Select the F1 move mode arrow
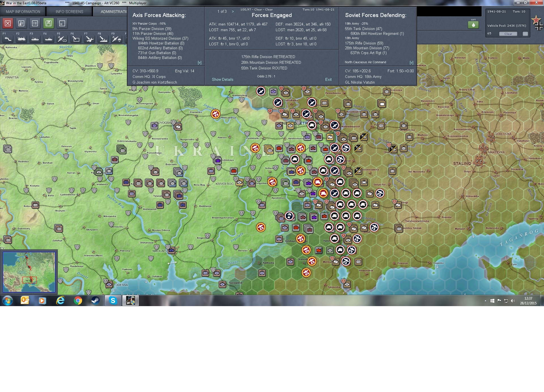544x392 pixels. pos(8,39)
